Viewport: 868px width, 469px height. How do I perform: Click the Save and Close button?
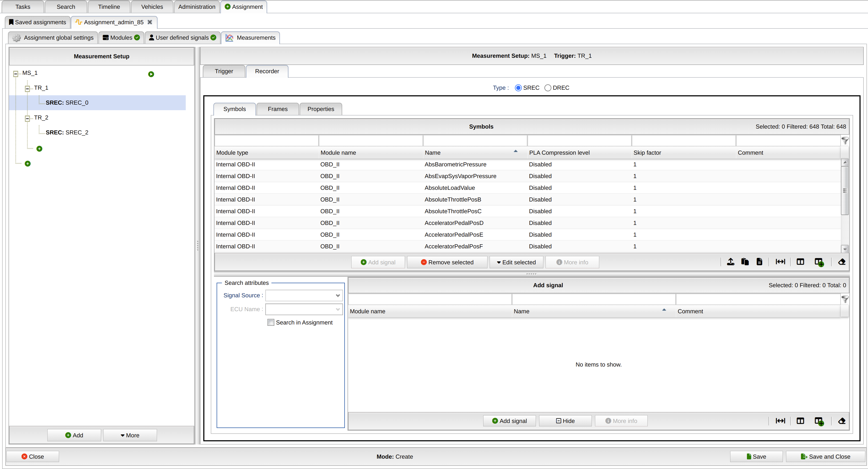pyautogui.click(x=825, y=456)
